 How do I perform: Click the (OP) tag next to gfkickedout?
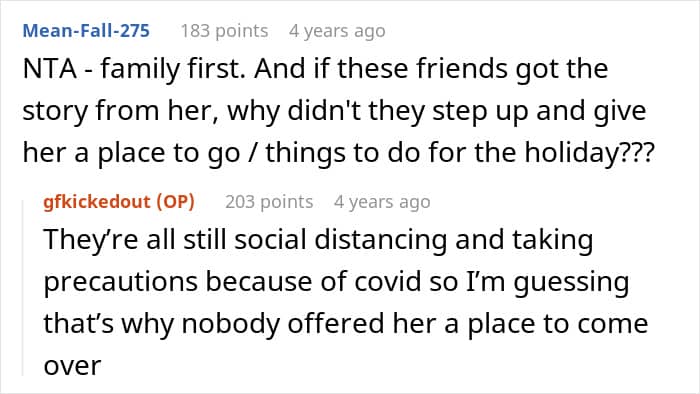pos(175,202)
